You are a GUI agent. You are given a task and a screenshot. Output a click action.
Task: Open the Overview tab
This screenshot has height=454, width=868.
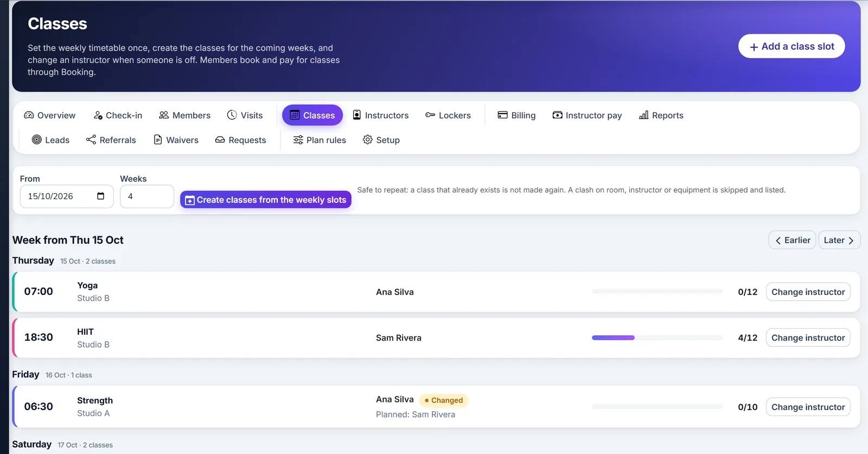(x=50, y=116)
